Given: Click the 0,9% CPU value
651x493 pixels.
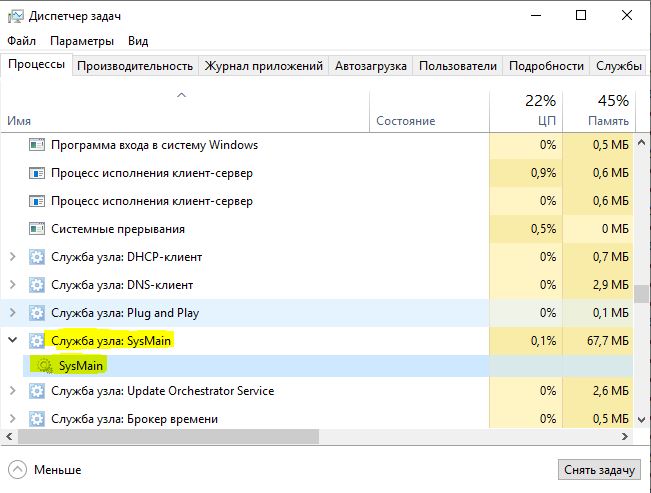Looking at the screenshot, I should (x=543, y=173).
